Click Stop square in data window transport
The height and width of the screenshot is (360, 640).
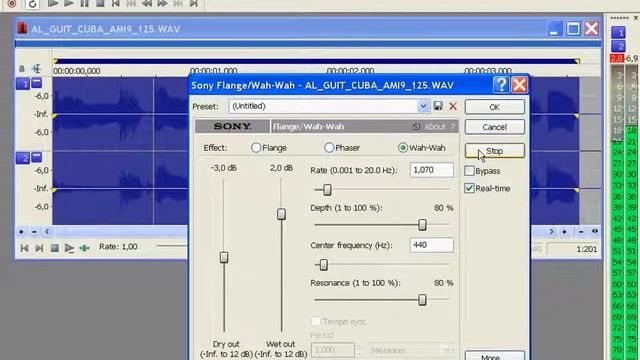(x=54, y=248)
